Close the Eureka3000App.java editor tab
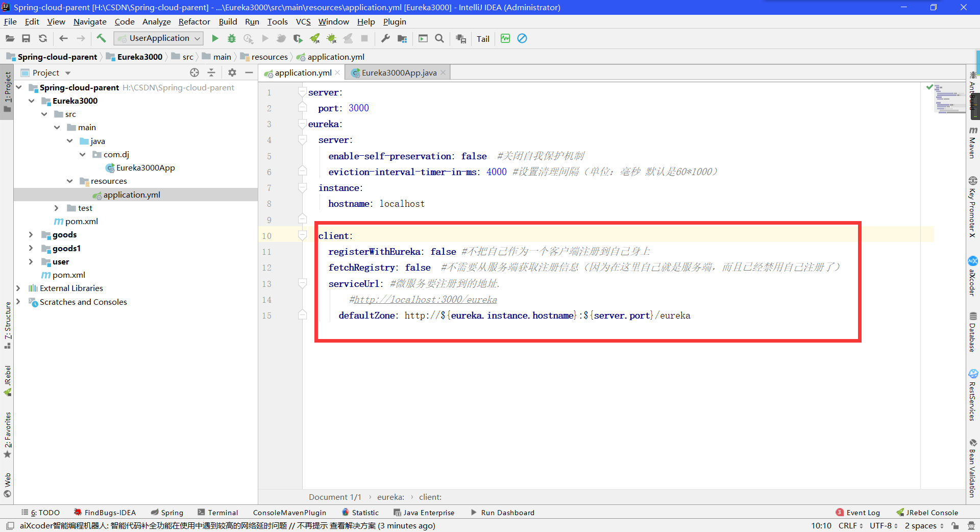 coord(443,72)
